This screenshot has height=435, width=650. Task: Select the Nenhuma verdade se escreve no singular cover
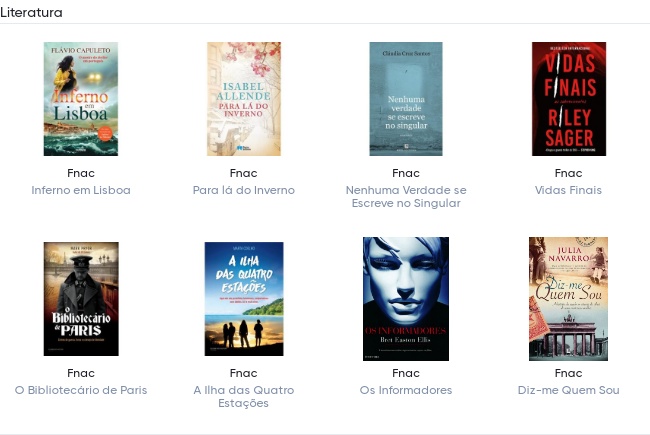click(406, 99)
